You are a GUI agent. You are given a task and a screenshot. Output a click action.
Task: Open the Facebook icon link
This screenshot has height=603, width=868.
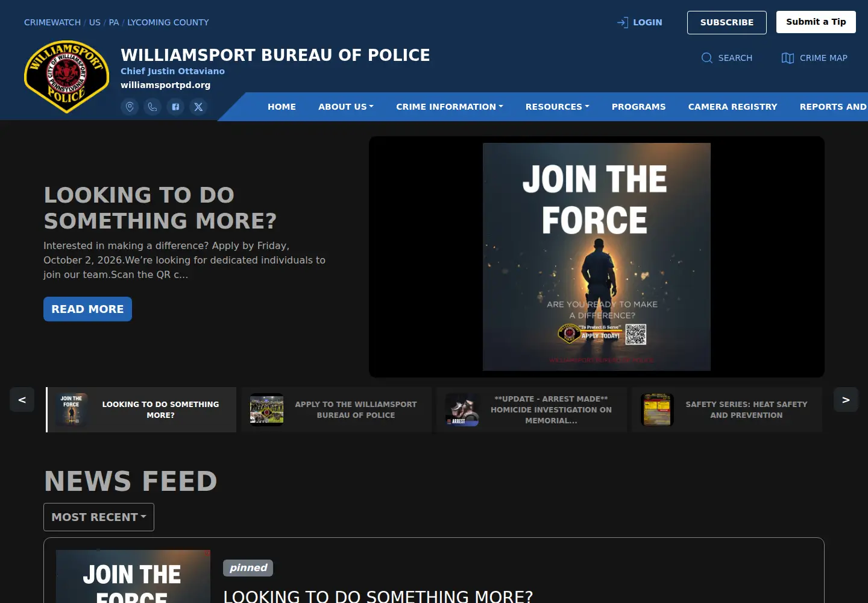(x=175, y=107)
